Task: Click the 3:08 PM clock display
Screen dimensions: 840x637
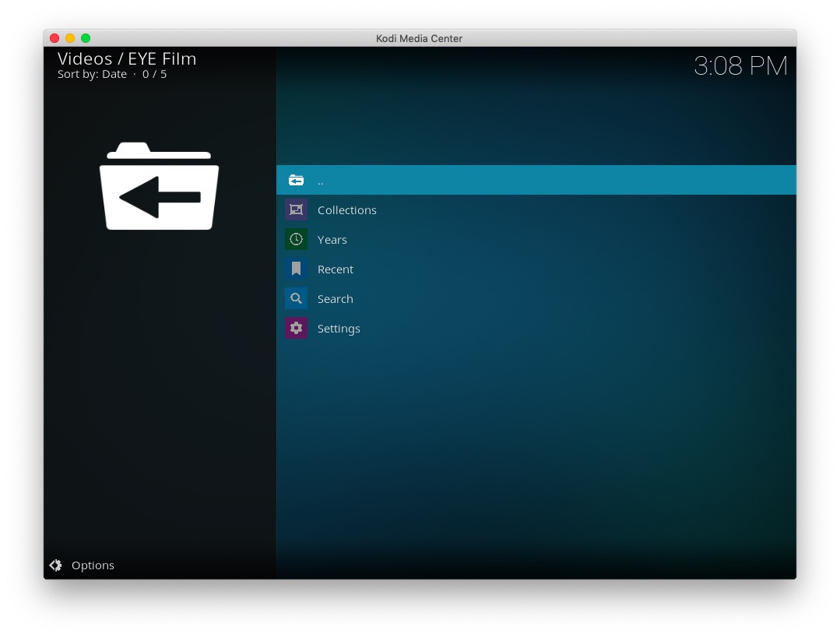Action: click(740, 66)
